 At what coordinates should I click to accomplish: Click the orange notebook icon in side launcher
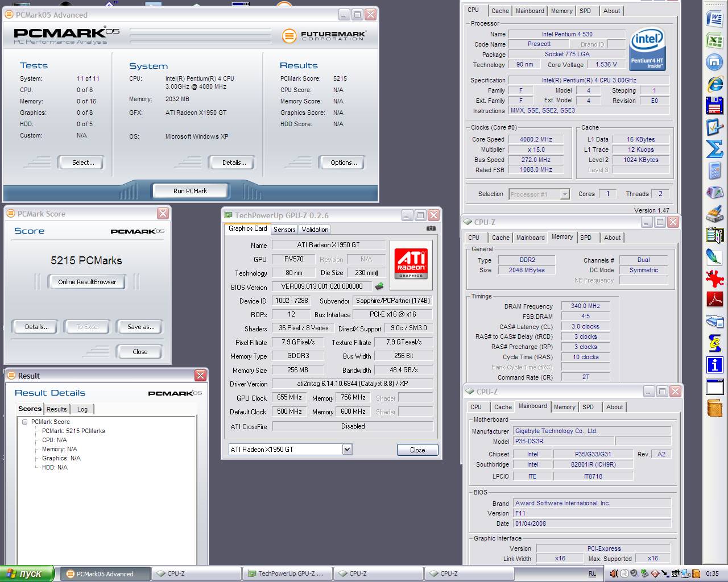click(x=714, y=408)
